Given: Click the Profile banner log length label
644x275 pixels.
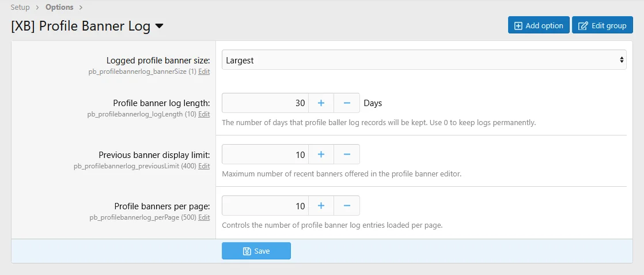Looking at the screenshot, I should [161, 103].
